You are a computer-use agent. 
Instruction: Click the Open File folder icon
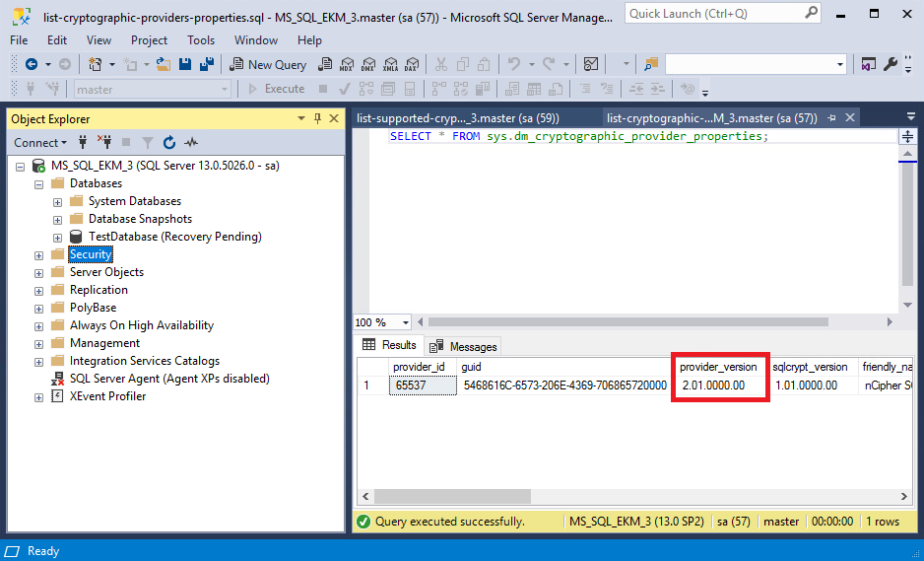(x=164, y=64)
